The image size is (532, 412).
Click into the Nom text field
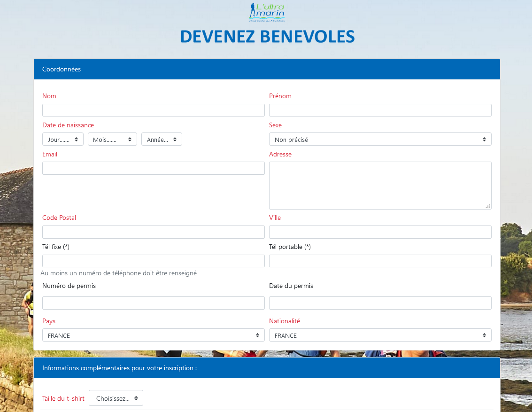(153, 110)
